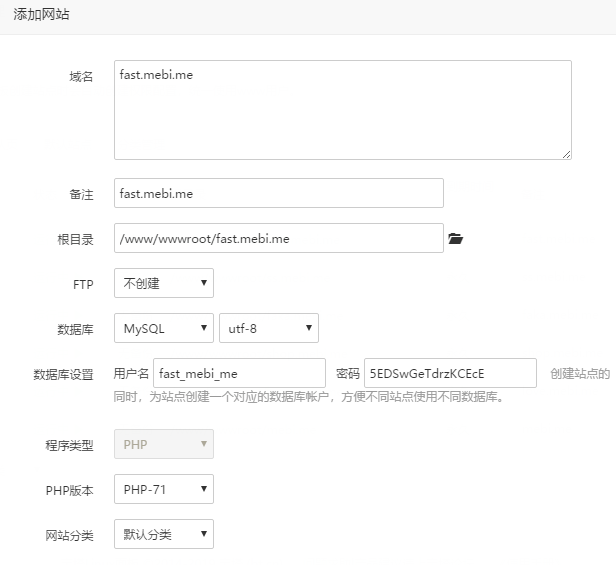Click the 网站分类 label
Viewport: 616px width, 565px height.
(x=69, y=535)
